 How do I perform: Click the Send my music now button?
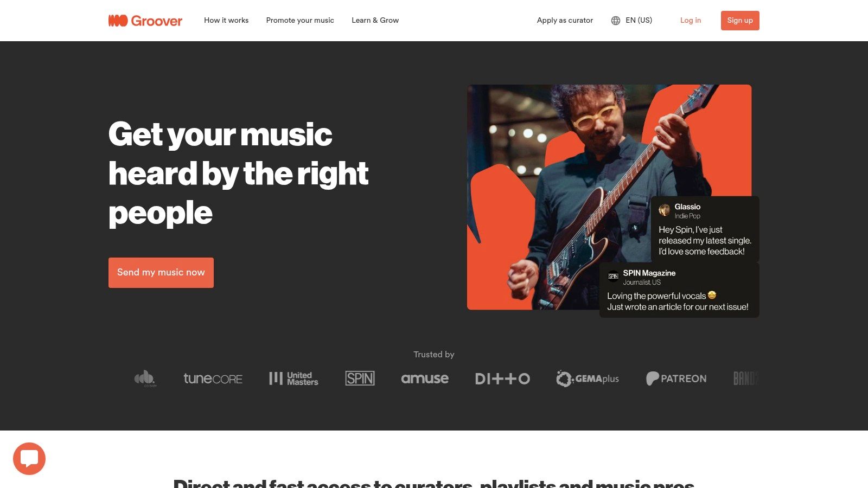(x=161, y=273)
